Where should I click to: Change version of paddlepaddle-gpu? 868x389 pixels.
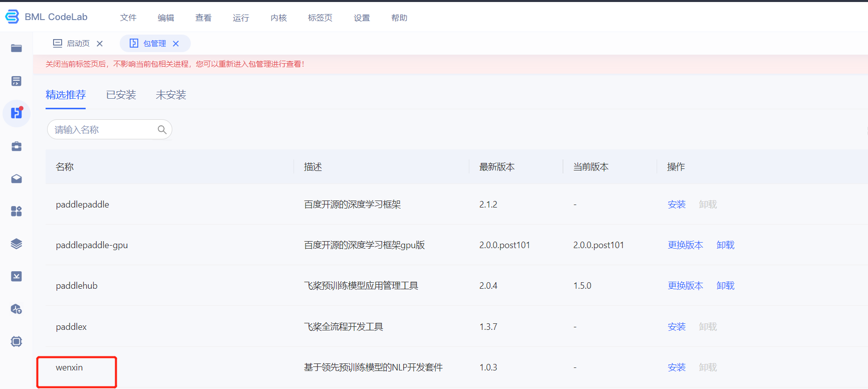click(x=685, y=245)
